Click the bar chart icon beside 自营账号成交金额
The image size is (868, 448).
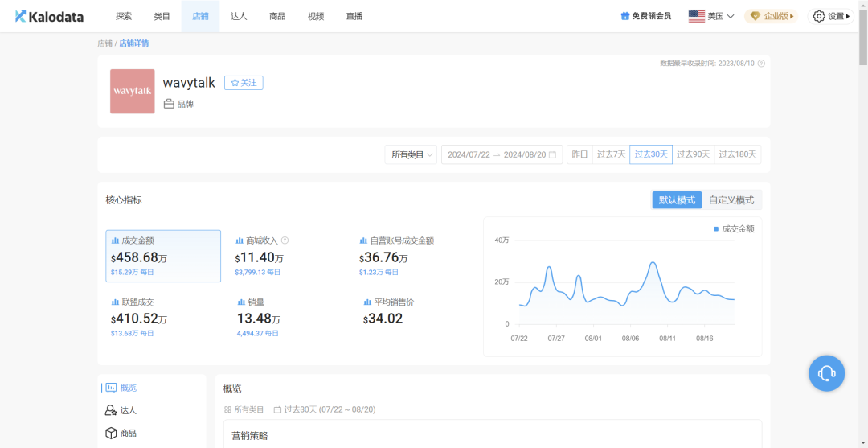364,240
